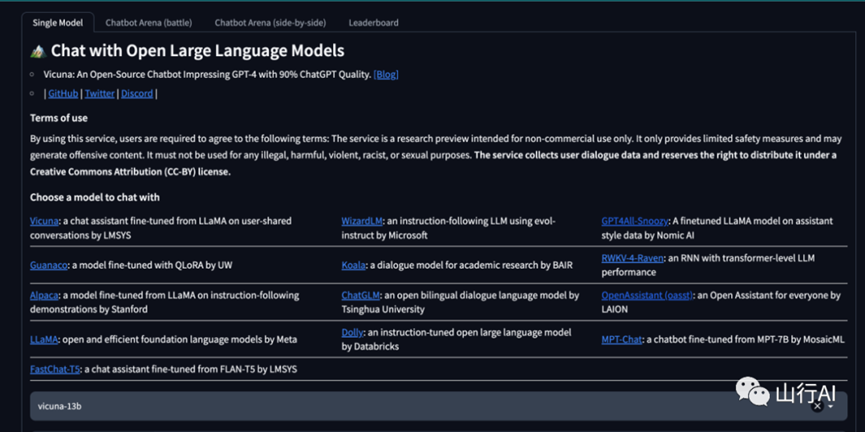Click the dropdown arrow of model selector
Image resolution: width=865 pixels, height=432 pixels.
pyautogui.click(x=831, y=407)
